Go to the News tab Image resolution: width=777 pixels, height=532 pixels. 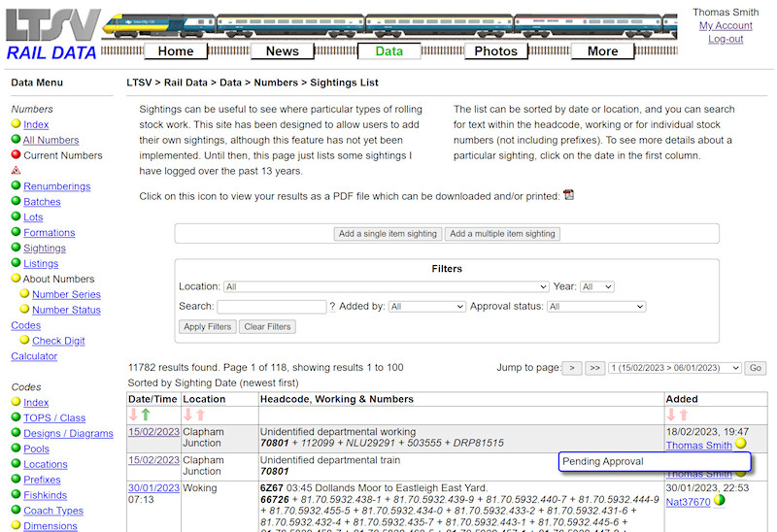[x=283, y=51]
